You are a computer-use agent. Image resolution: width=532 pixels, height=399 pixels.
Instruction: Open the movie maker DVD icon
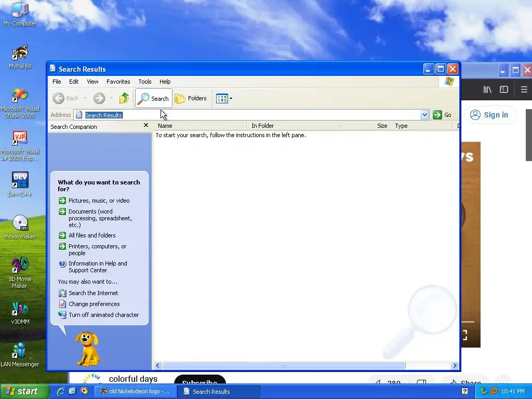pos(20,227)
